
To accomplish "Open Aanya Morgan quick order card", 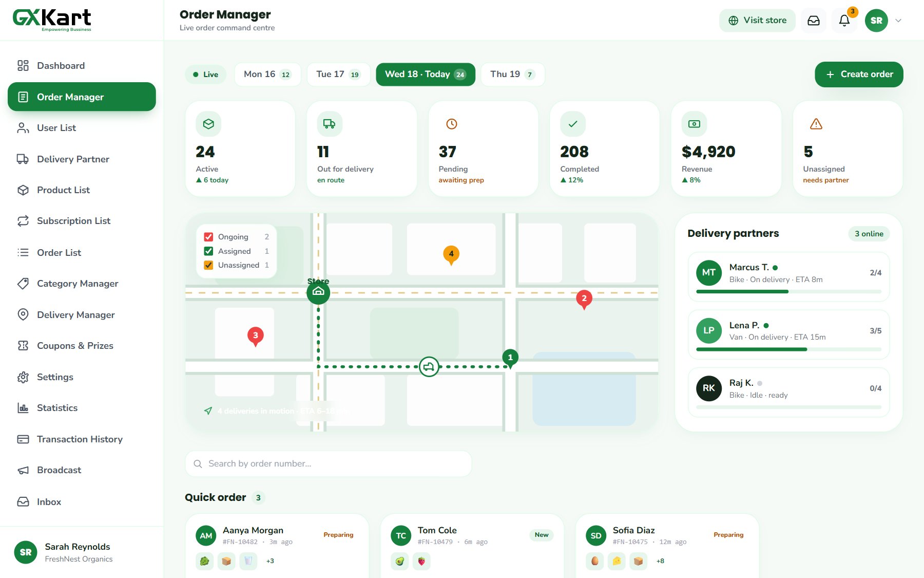I will (277, 546).
